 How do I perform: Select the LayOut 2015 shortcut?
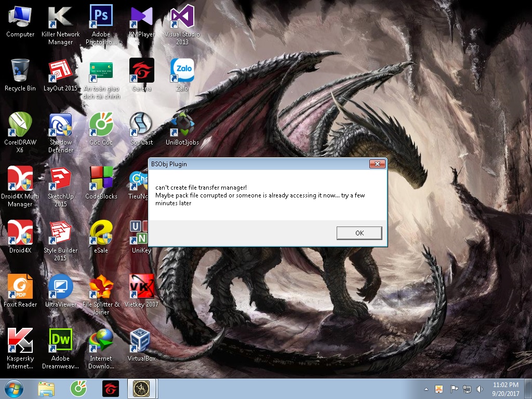click(60, 75)
